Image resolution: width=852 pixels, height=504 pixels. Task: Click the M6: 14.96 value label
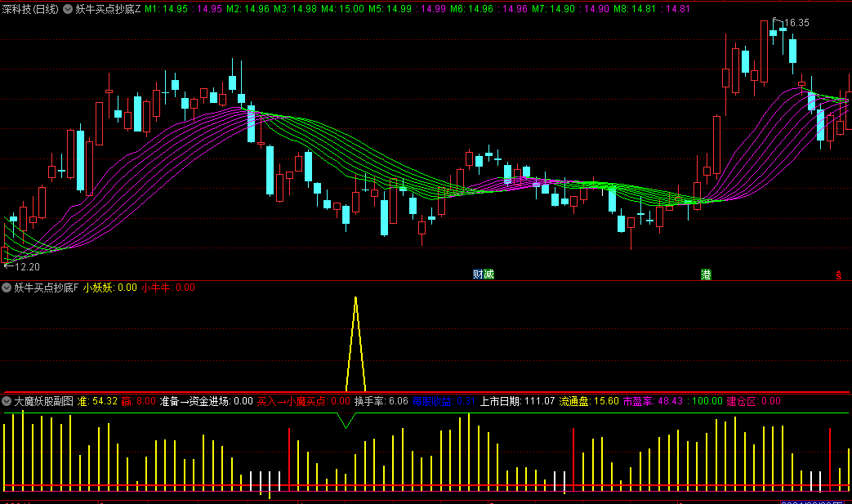pyautogui.click(x=471, y=9)
